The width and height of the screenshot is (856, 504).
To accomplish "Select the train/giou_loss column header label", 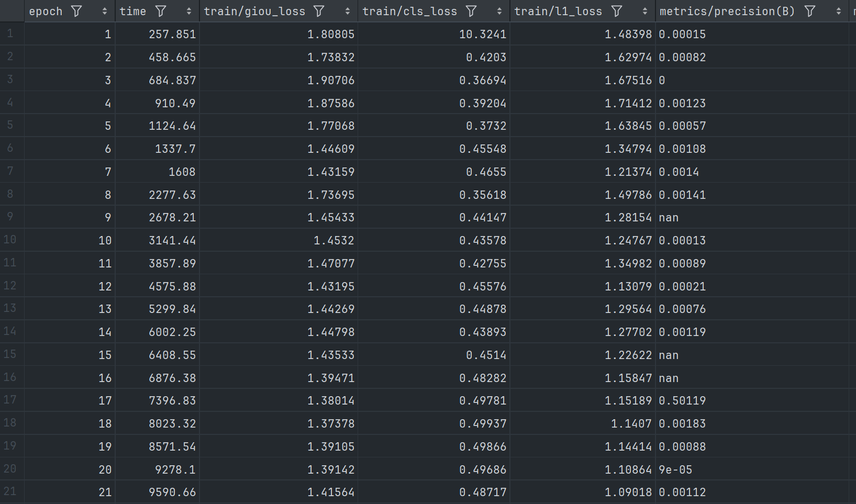I will coord(254,11).
